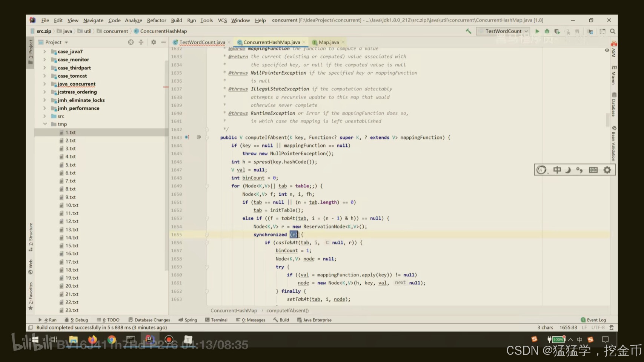
Task: Open Chrome from the Windows taskbar
Action: 112,340
